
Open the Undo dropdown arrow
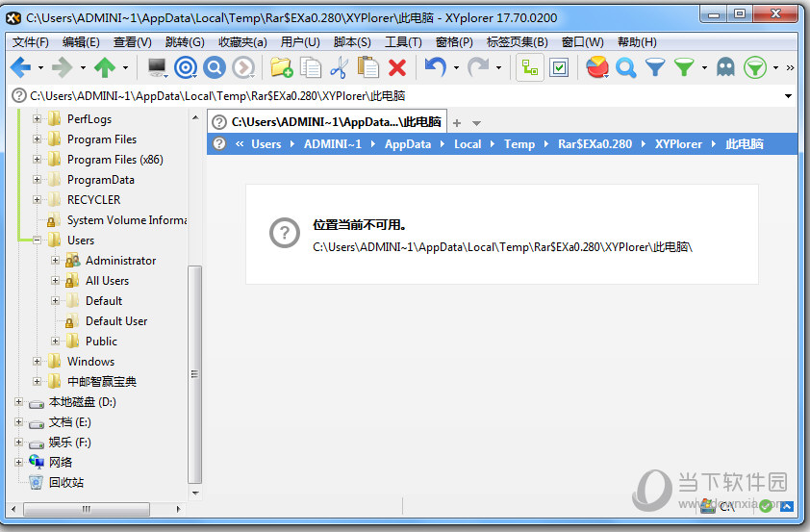456,67
